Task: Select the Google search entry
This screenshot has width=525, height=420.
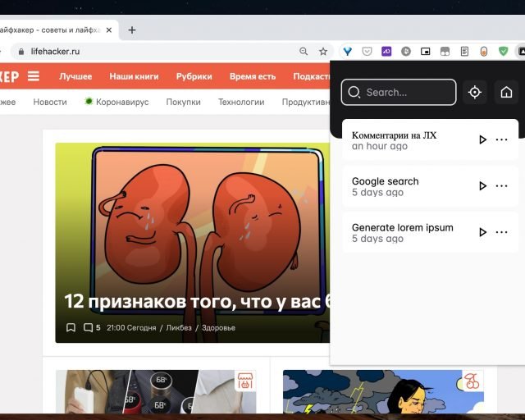Action: pos(430,186)
